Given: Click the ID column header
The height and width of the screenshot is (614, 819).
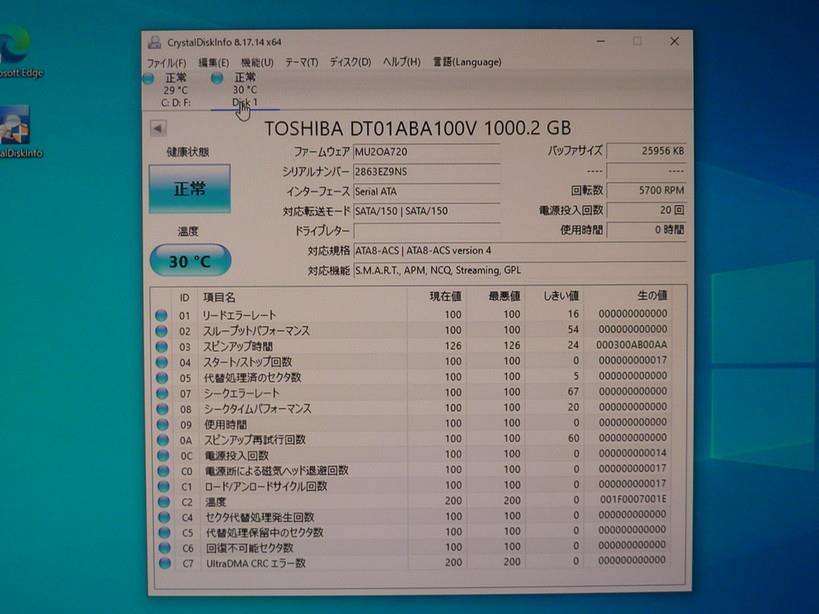Looking at the screenshot, I should tap(184, 298).
